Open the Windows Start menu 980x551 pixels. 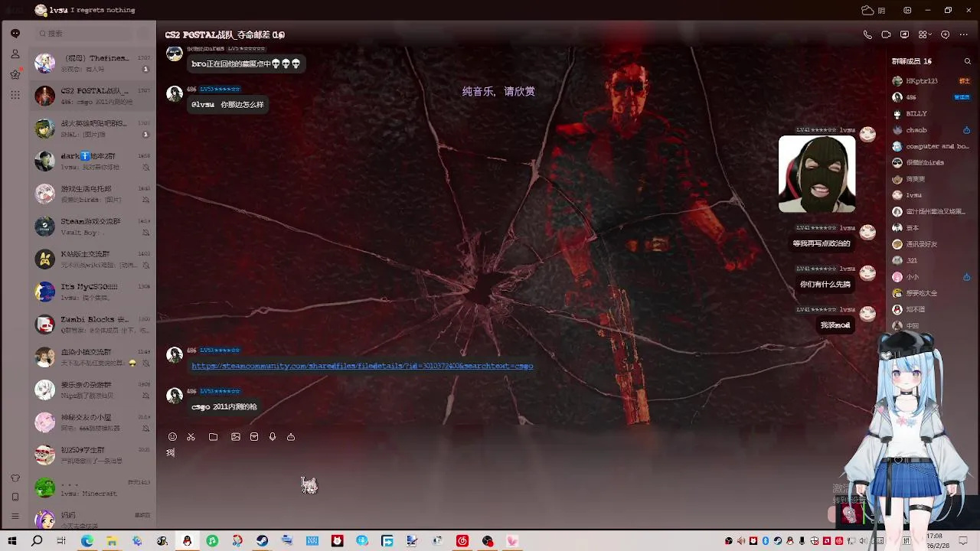12,541
